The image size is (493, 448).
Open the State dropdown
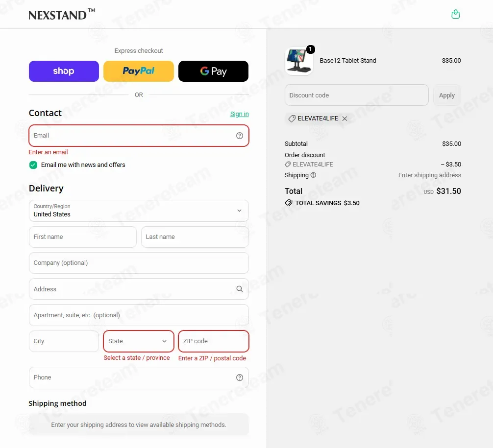(139, 341)
